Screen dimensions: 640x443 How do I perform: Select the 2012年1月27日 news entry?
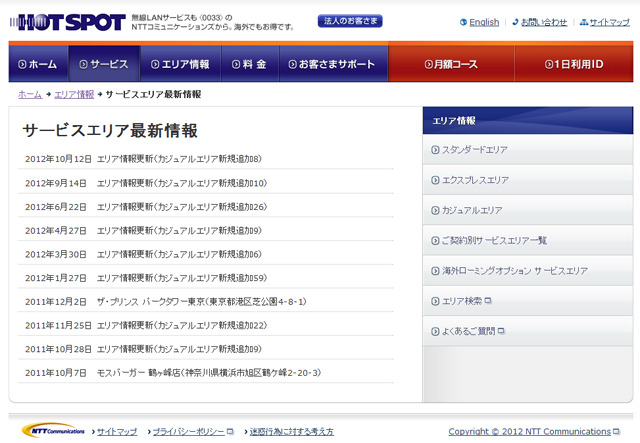(x=206, y=278)
